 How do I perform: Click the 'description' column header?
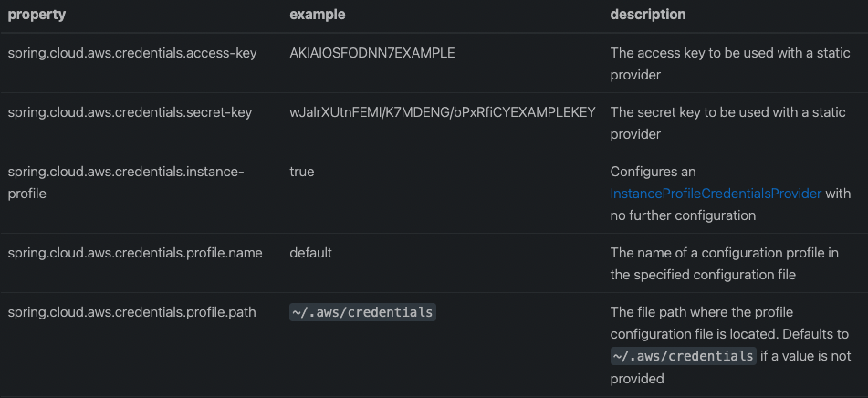pos(648,15)
